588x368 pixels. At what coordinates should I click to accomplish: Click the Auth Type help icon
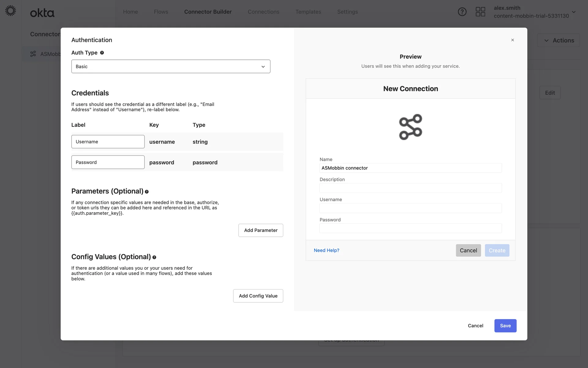point(102,53)
